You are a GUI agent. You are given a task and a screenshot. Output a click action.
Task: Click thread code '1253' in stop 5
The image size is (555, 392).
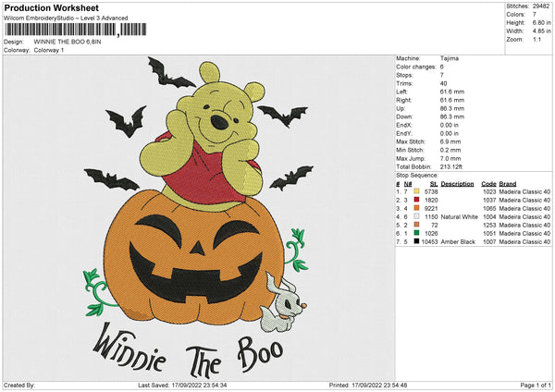[489, 225]
